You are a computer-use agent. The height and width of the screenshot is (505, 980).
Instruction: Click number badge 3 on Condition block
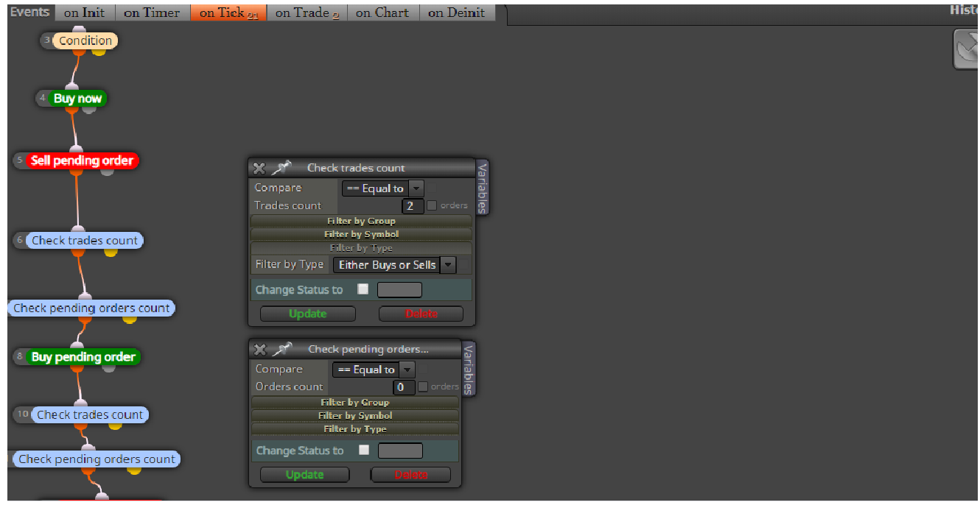click(47, 40)
